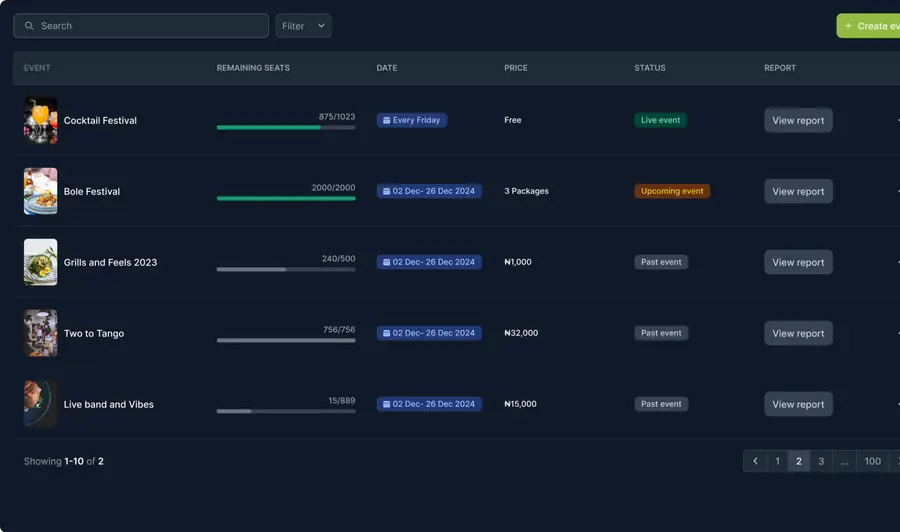Jump to pagination page 100
Screen dimensions: 900x532
click(x=872, y=461)
